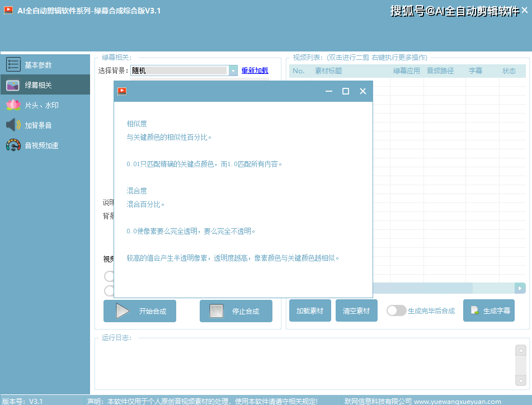This screenshot has height=405, width=532.
Task: Open the 音视频加速 sidebar section
Action: tap(45, 145)
